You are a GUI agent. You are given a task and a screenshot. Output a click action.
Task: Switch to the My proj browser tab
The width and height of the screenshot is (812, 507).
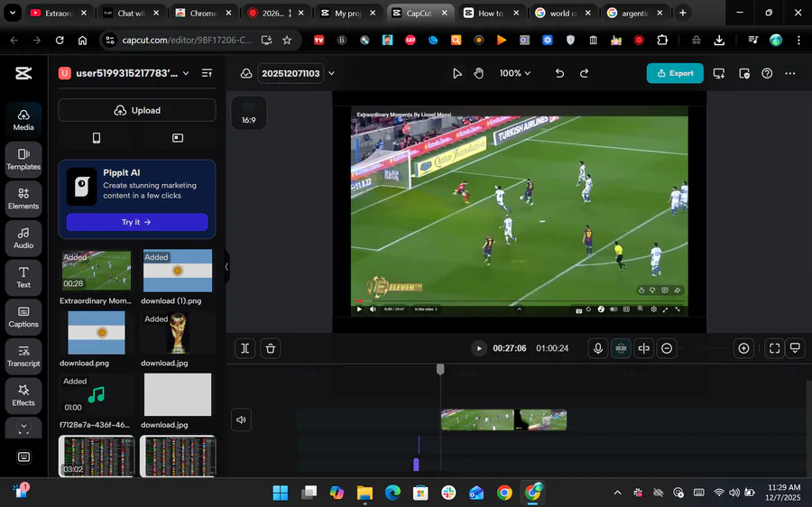pos(347,13)
